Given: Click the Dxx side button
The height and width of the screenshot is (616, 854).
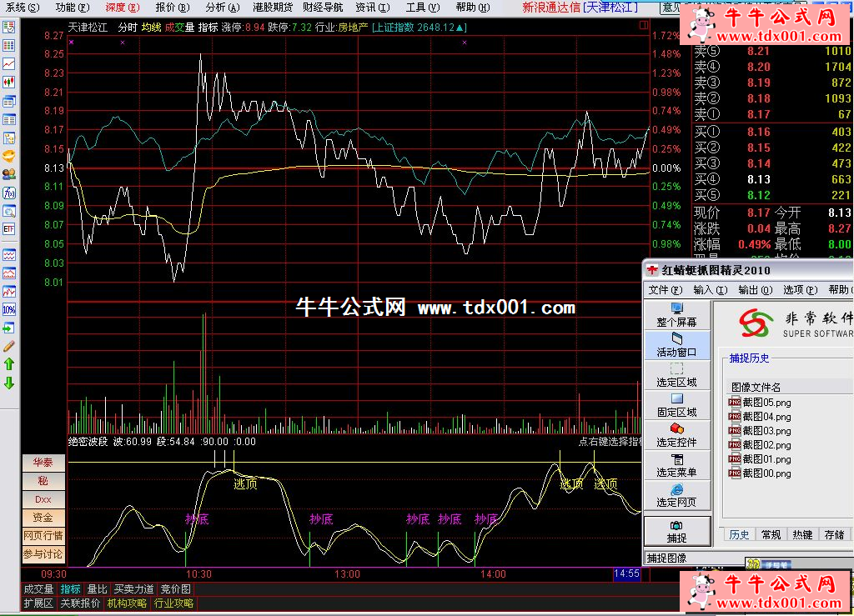Looking at the screenshot, I should coord(43,499).
